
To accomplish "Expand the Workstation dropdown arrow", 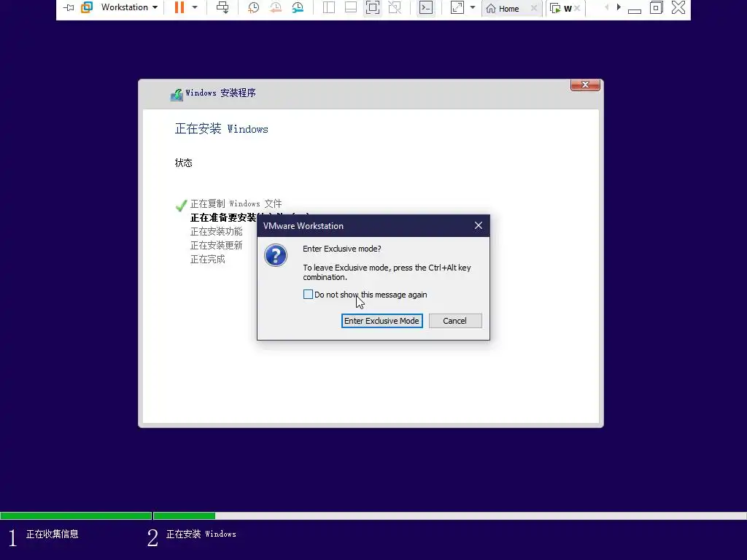I will pyautogui.click(x=155, y=7).
